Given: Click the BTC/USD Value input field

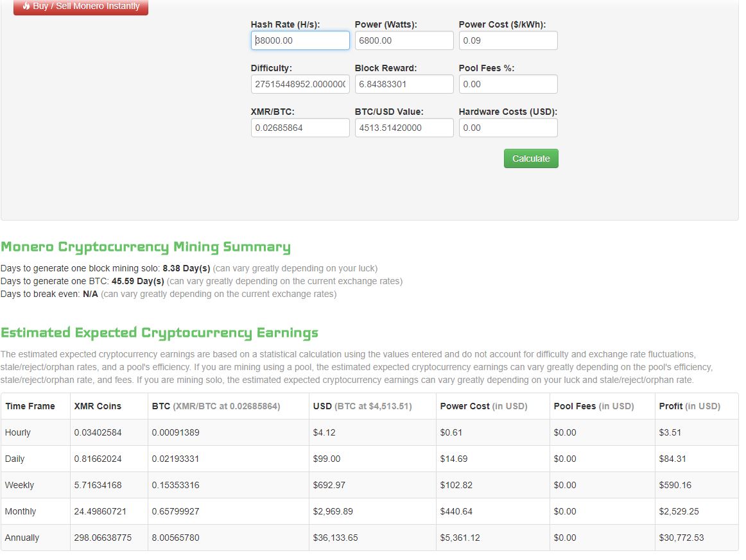Looking at the screenshot, I should (404, 128).
